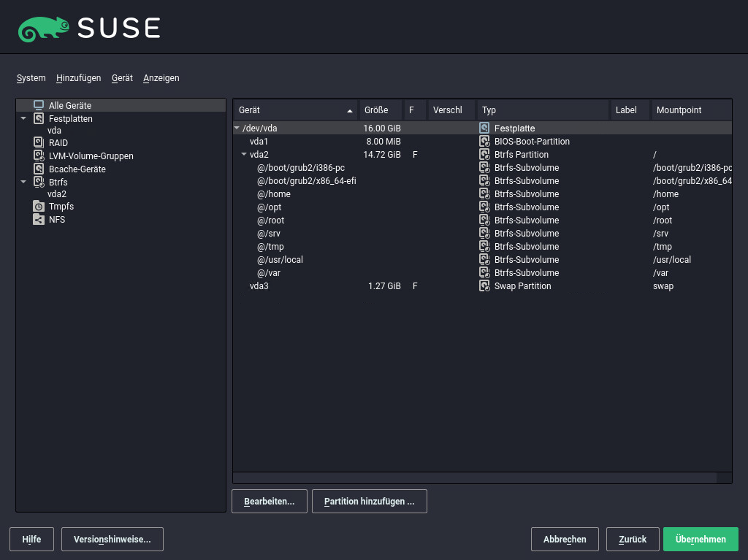Click the RAID icon in the sidebar
This screenshot has height=560, width=748.
click(x=39, y=143)
